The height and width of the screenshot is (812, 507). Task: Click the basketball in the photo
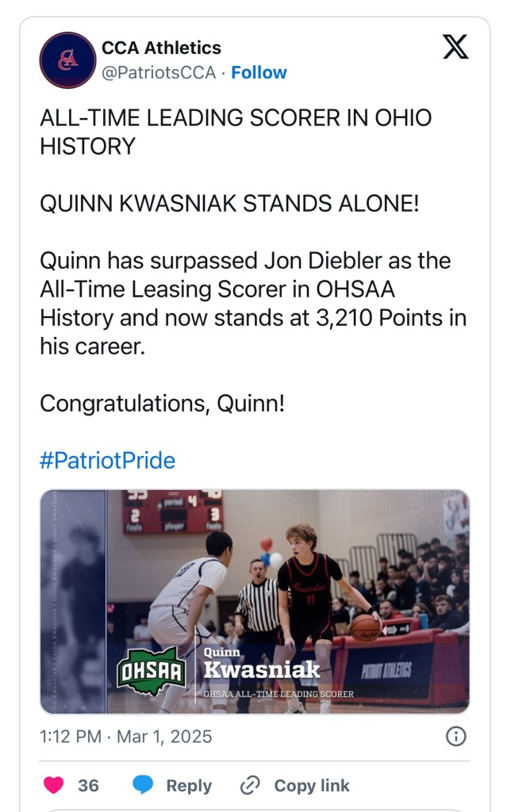point(365,627)
